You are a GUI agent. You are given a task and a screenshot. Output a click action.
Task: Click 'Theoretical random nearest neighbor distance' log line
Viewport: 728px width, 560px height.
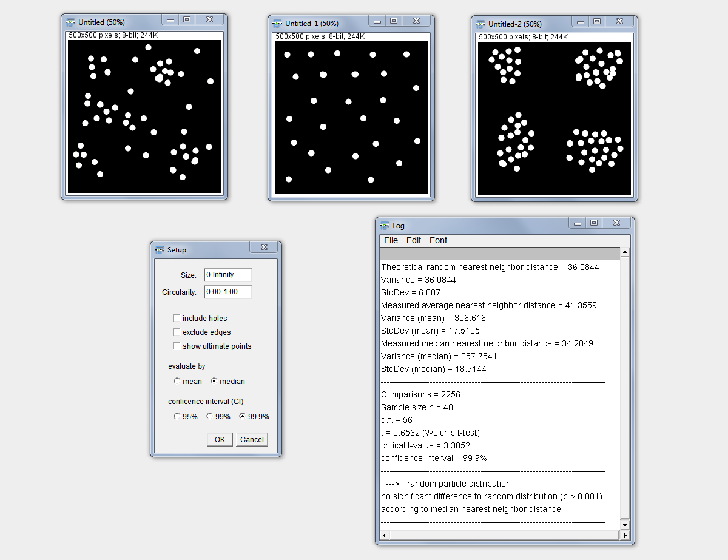[490, 267]
